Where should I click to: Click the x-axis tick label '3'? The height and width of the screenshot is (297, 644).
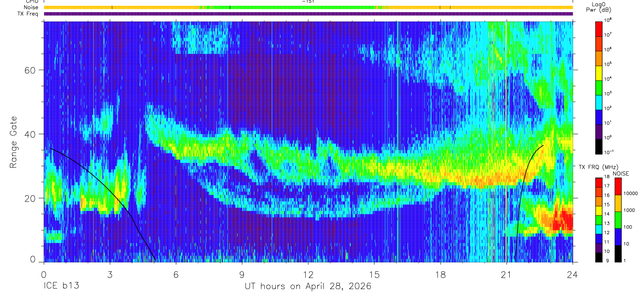(110, 274)
